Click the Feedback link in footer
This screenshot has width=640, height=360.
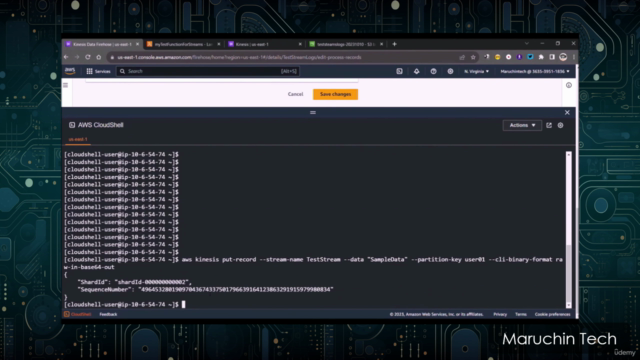coord(108,314)
